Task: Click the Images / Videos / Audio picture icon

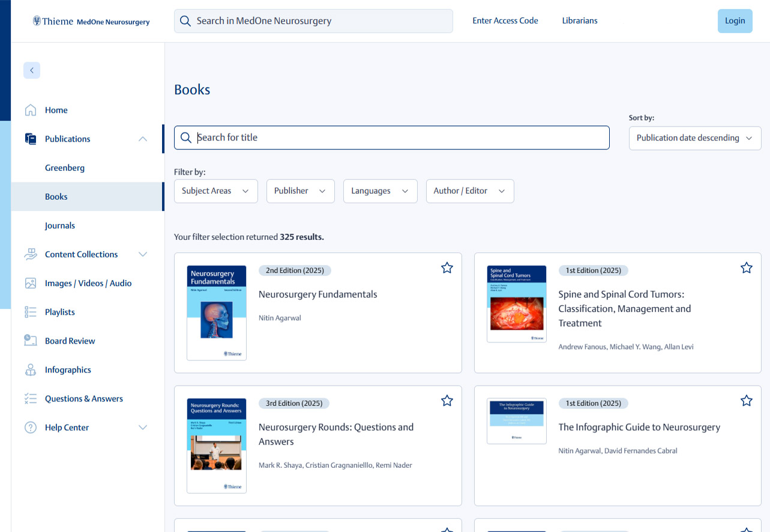Action: tap(31, 282)
